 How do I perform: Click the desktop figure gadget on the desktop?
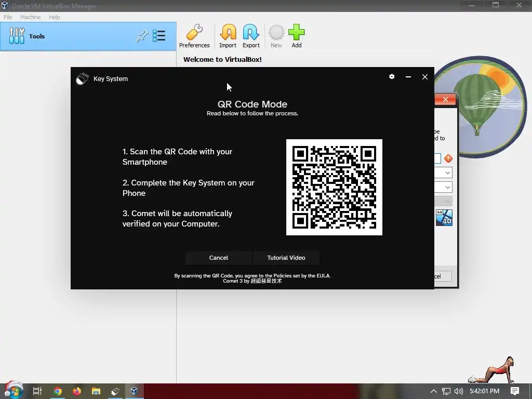tap(492, 370)
